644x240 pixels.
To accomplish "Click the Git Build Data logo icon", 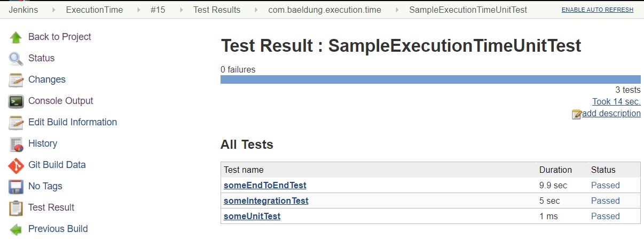I will point(16,165).
